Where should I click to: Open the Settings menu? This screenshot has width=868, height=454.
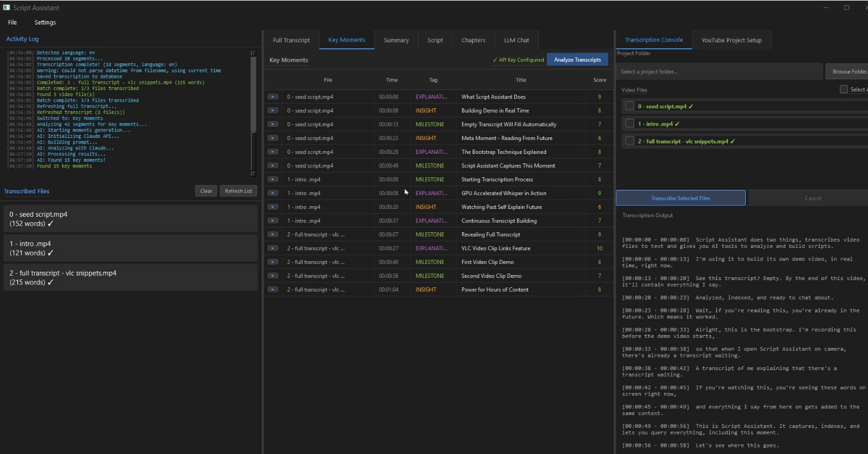45,22
